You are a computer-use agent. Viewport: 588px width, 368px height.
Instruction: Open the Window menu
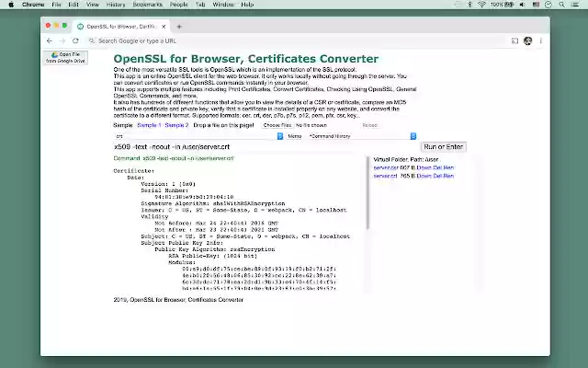[223, 5]
